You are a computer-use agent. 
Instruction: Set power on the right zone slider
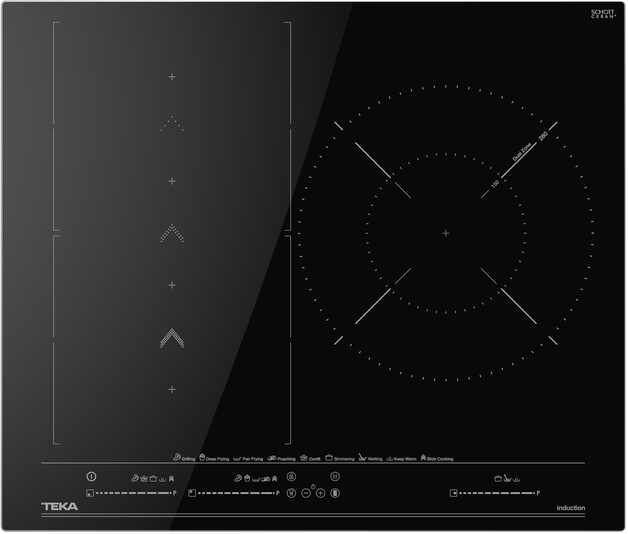(497, 493)
